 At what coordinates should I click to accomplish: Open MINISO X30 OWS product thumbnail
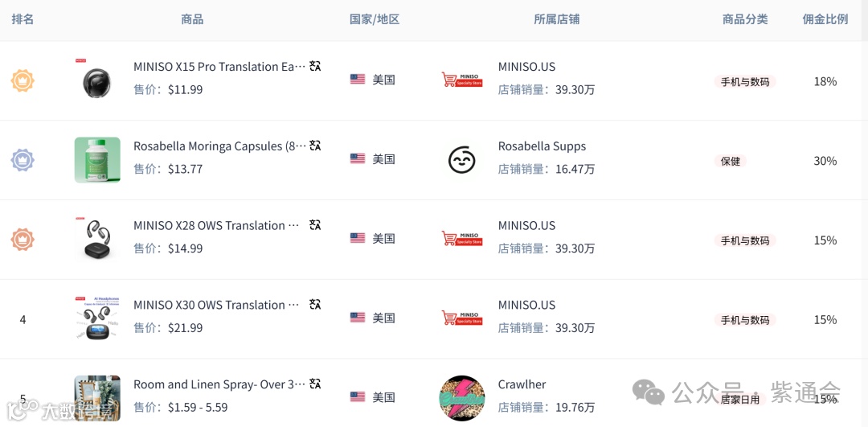(x=97, y=318)
